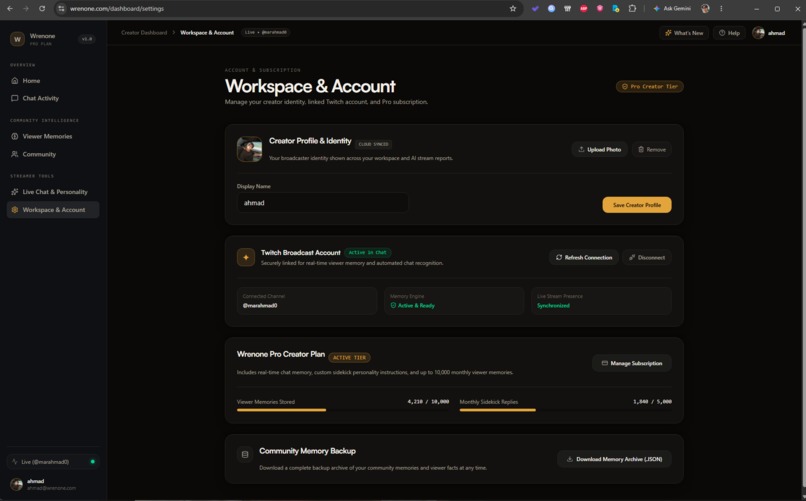Open the Help menu
Screen dimensions: 806x501
click(x=729, y=33)
